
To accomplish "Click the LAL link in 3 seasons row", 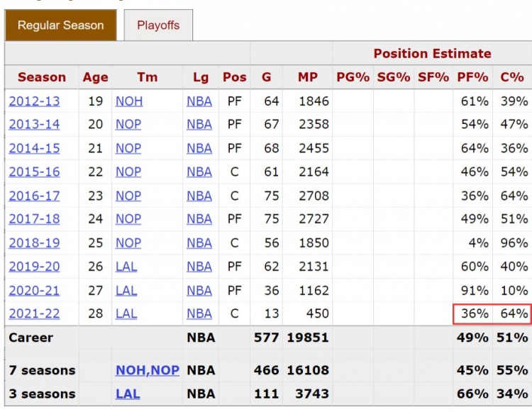I will 128,394.
